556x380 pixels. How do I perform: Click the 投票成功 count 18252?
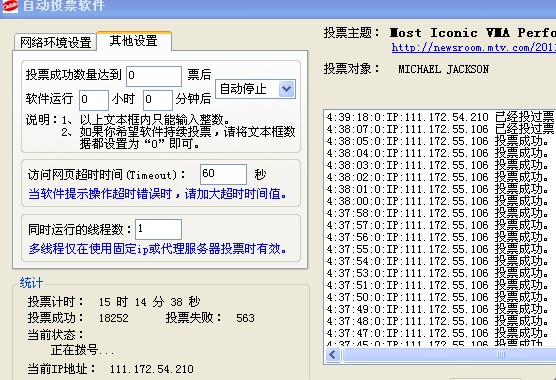pyautogui.click(x=113, y=318)
